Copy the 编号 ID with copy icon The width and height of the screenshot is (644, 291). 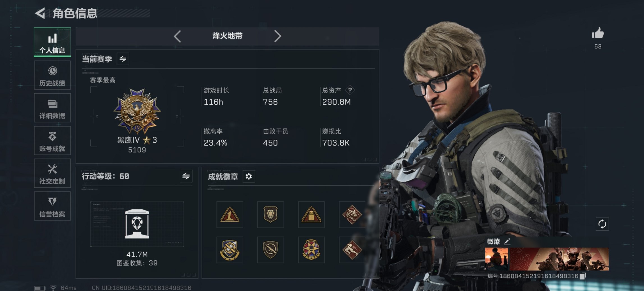tap(583, 276)
